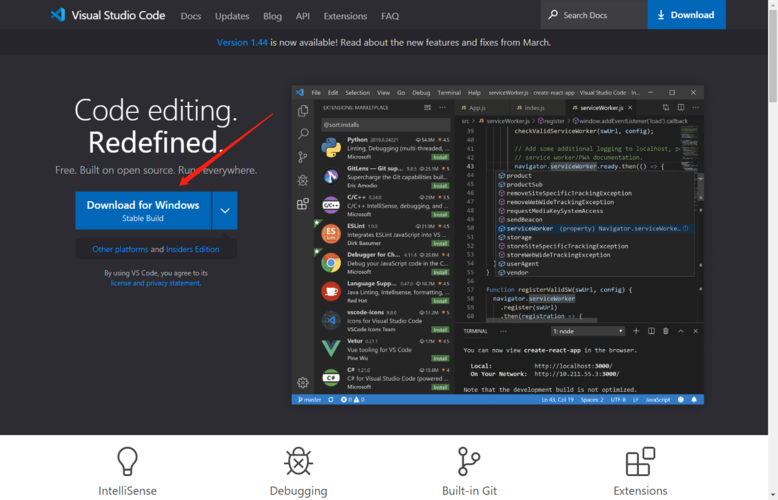Open Extensions icon in VS Code activity bar

pos(303,204)
